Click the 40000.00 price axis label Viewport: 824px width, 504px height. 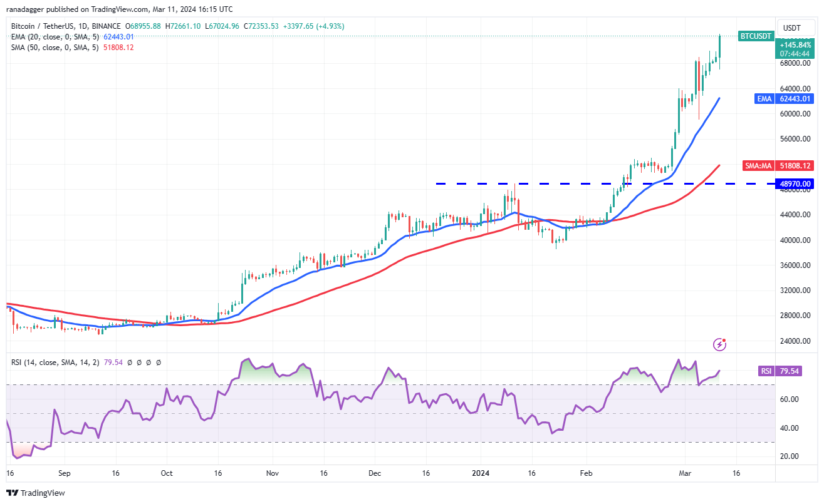point(795,240)
